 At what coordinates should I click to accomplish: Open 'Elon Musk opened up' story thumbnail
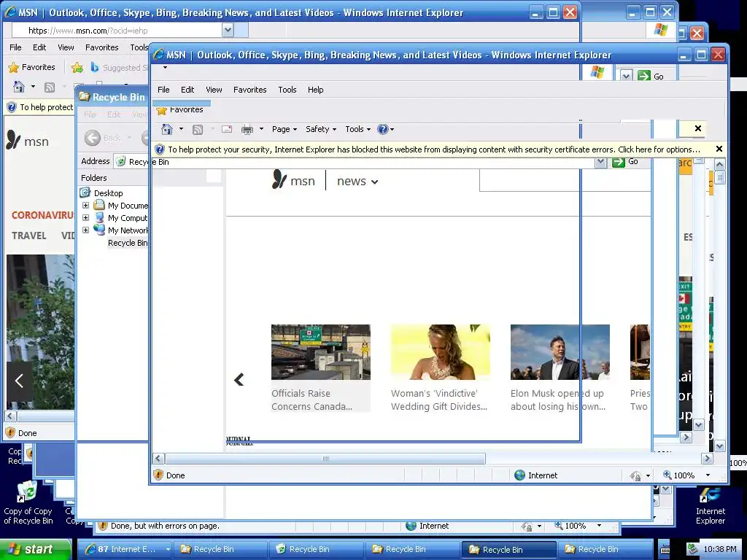(560, 352)
